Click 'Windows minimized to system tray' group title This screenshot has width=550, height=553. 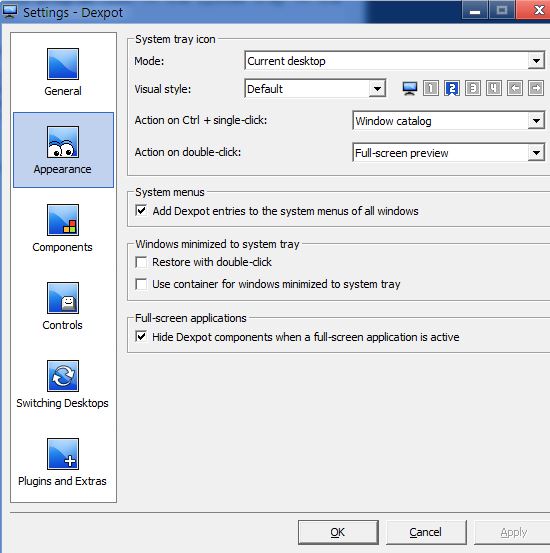[x=217, y=244]
